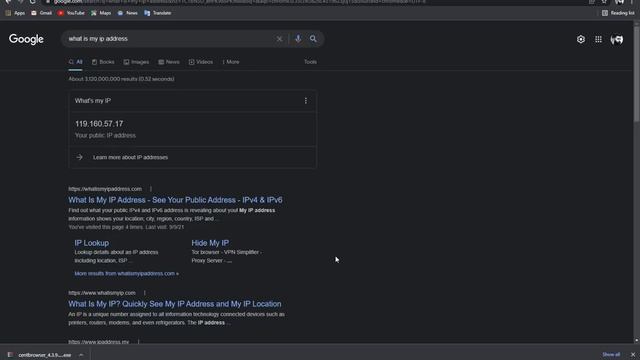This screenshot has width=640, height=360.
Task: Open the options dots beside whatismyipaddress.com URL
Action: 151,189
